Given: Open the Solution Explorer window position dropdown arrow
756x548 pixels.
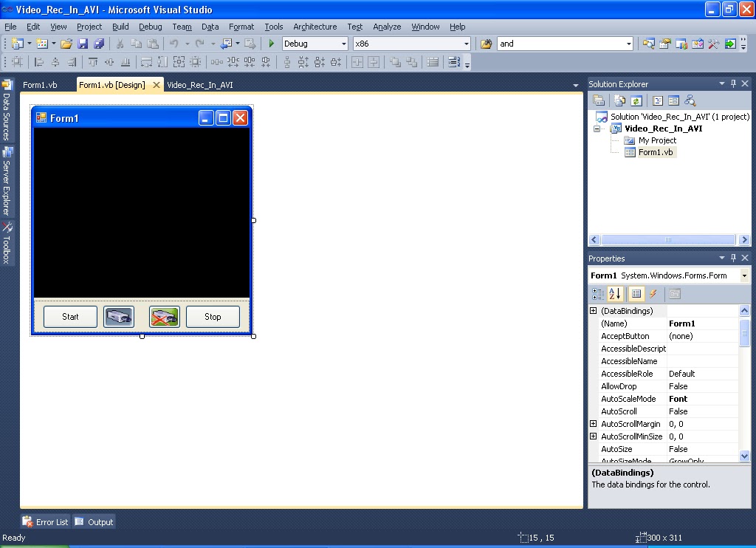Looking at the screenshot, I should [x=722, y=83].
